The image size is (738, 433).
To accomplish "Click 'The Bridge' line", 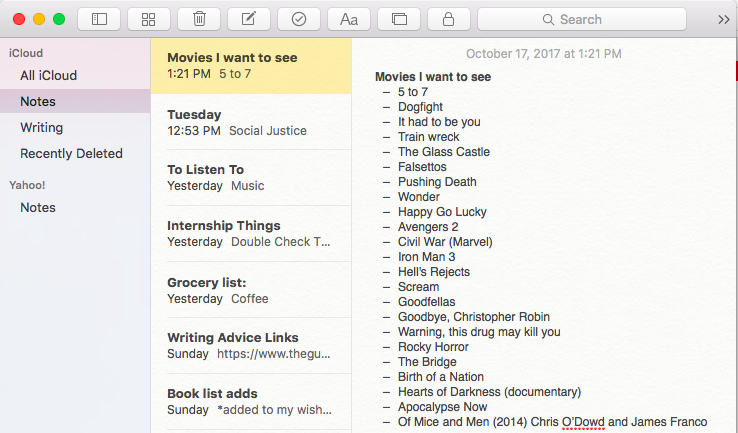I will 427,361.
